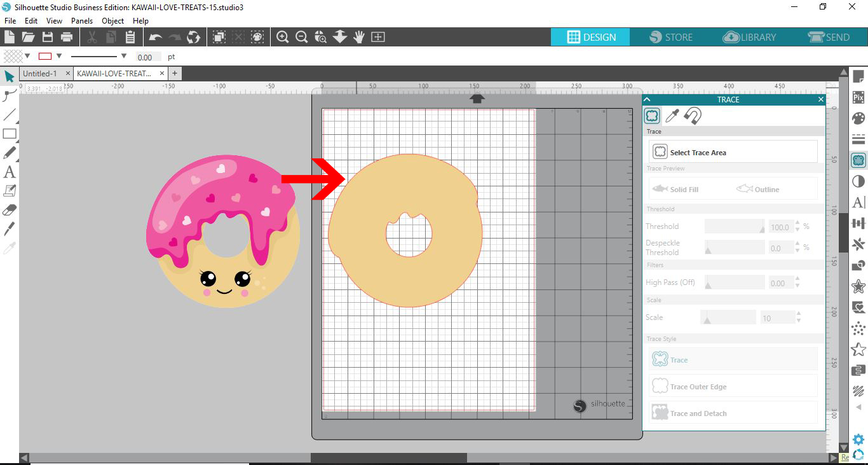Select the Magnet Trace tab
868x465 pixels.
coord(693,116)
